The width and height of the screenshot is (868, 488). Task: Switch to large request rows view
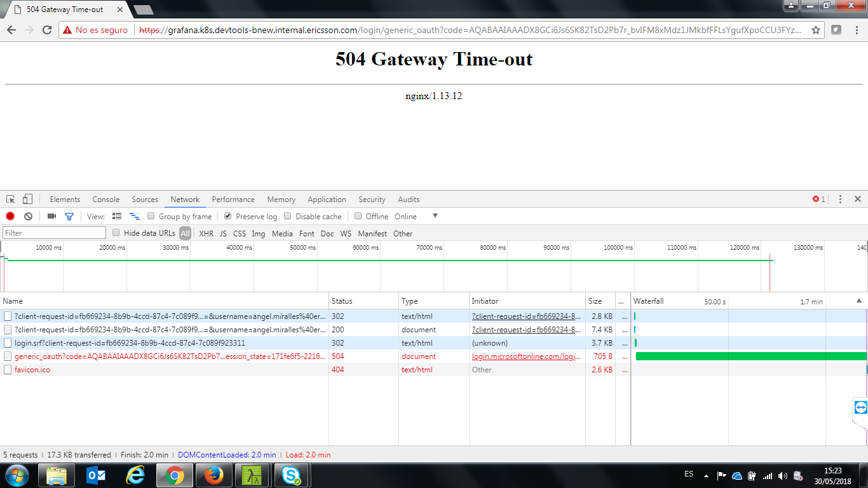pyautogui.click(x=117, y=216)
